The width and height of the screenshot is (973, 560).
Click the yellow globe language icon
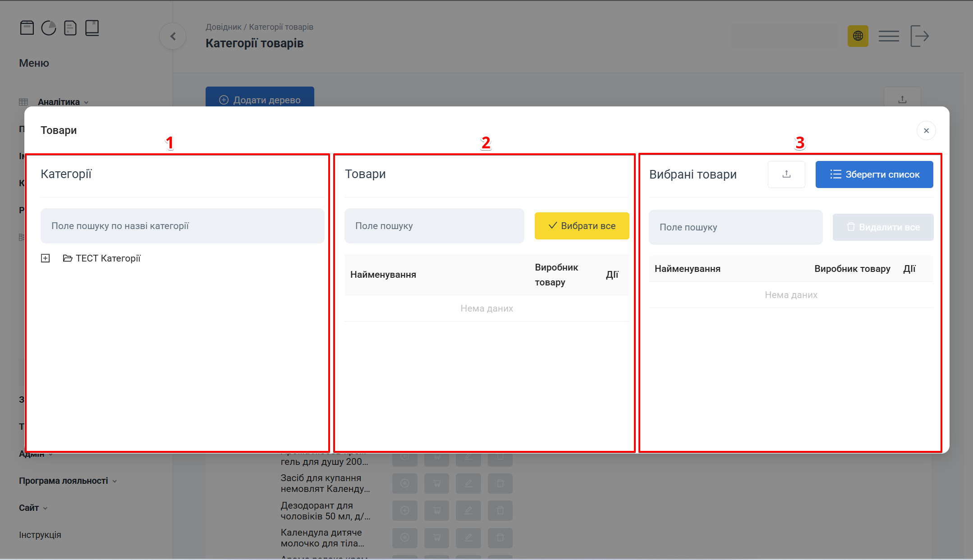[x=858, y=36]
